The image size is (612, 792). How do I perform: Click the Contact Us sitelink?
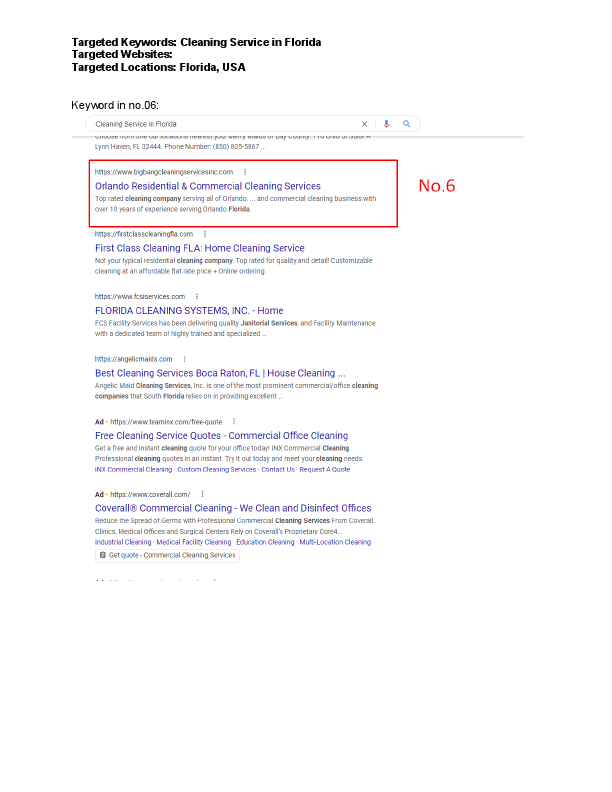click(x=278, y=470)
